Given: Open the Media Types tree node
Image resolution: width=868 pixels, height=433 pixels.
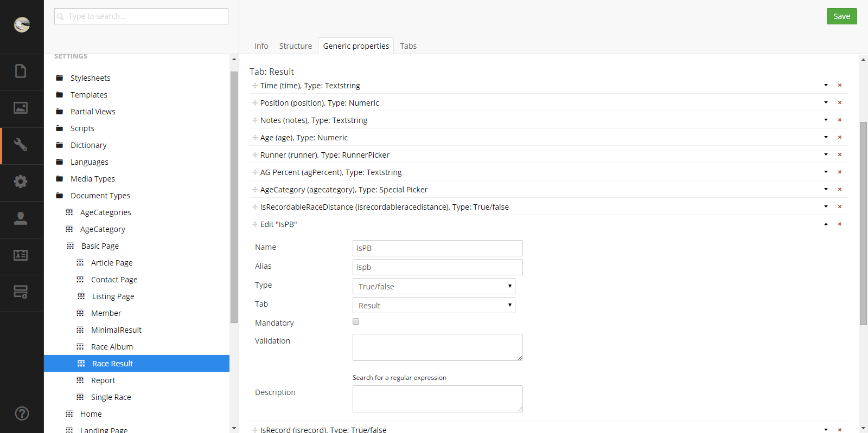Looking at the screenshot, I should (x=93, y=179).
